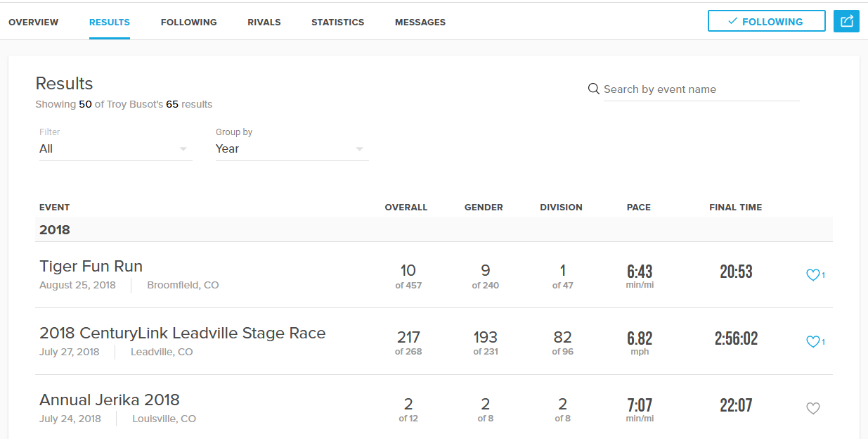Screen dimensions: 868x439
Task: Open the Statistics tab
Action: [x=337, y=23]
